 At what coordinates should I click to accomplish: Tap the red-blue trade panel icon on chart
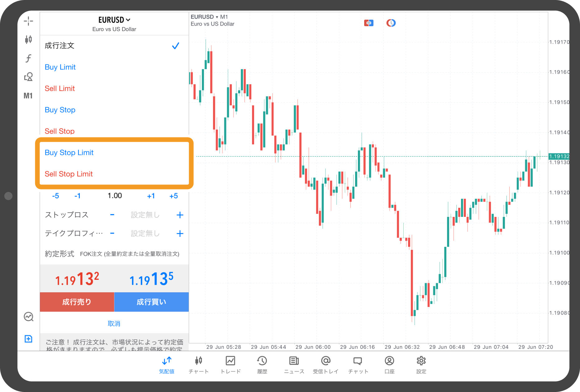(x=368, y=23)
